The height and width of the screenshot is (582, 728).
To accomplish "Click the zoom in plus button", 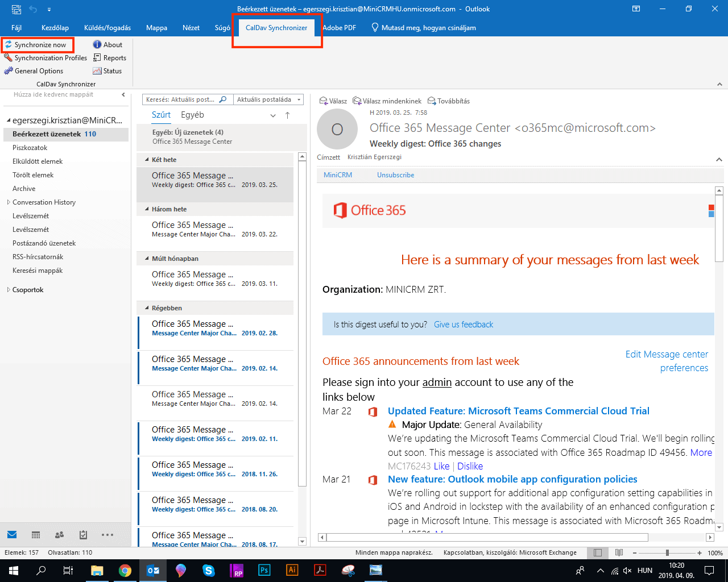I will coord(699,552).
